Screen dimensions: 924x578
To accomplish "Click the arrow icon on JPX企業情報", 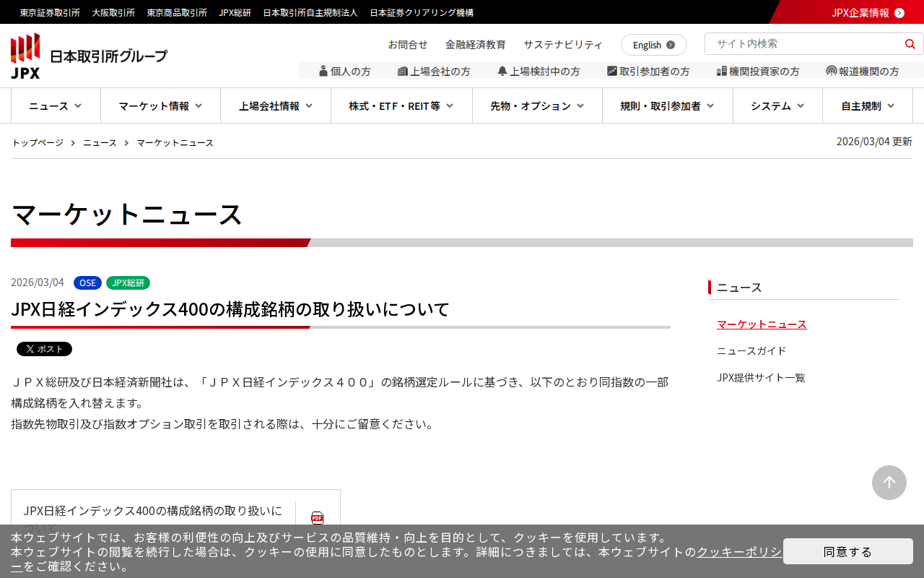I will coord(899,12).
